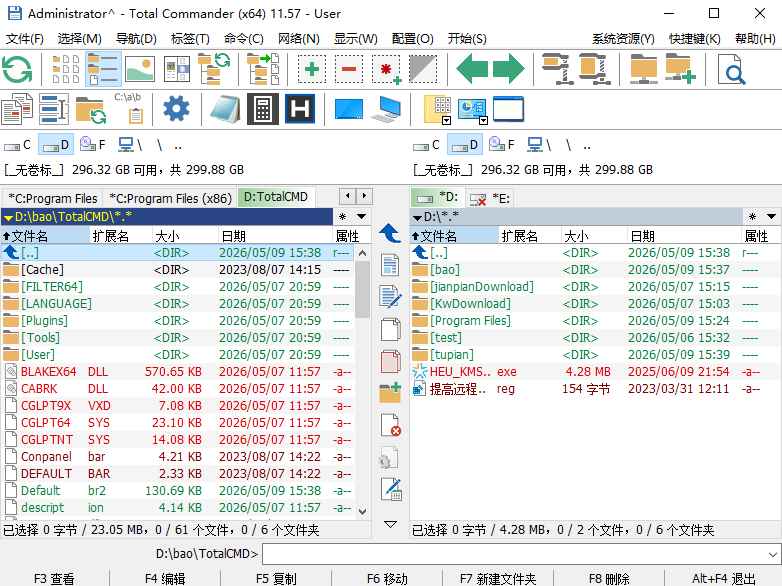Open dropdown of control panel icon

coord(483,120)
